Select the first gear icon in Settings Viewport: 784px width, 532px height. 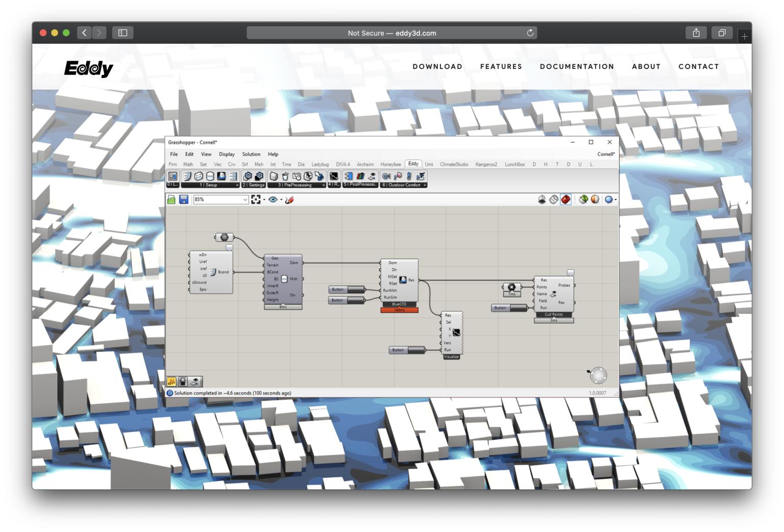click(248, 176)
